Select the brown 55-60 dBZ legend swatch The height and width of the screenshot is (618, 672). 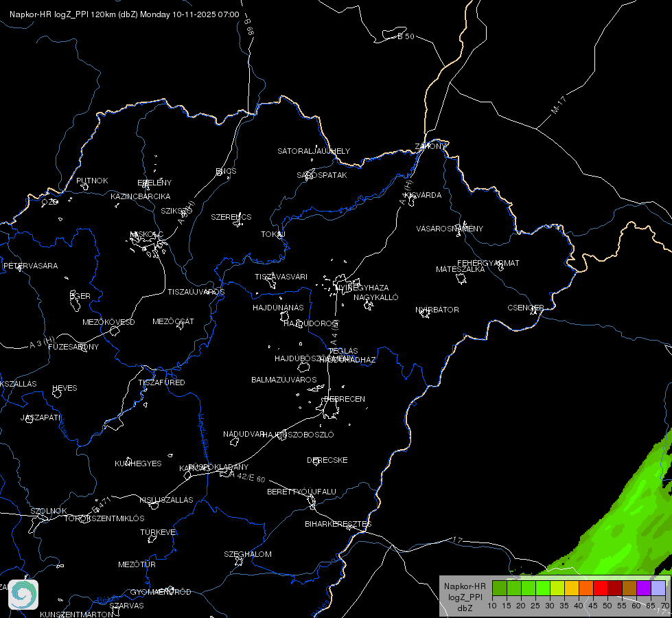pos(629,588)
